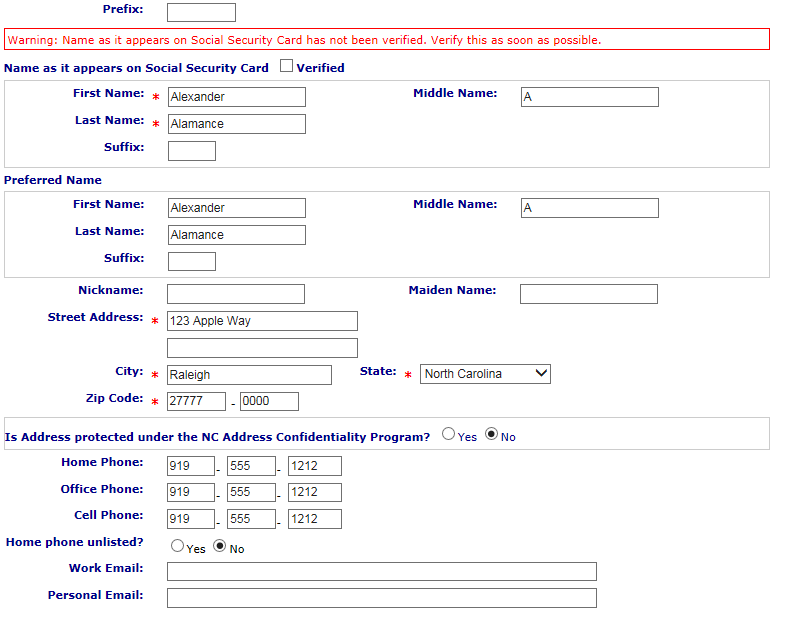Focus the Maiden Name text box
Image resolution: width=789 pixels, height=622 pixels.
[x=588, y=294]
